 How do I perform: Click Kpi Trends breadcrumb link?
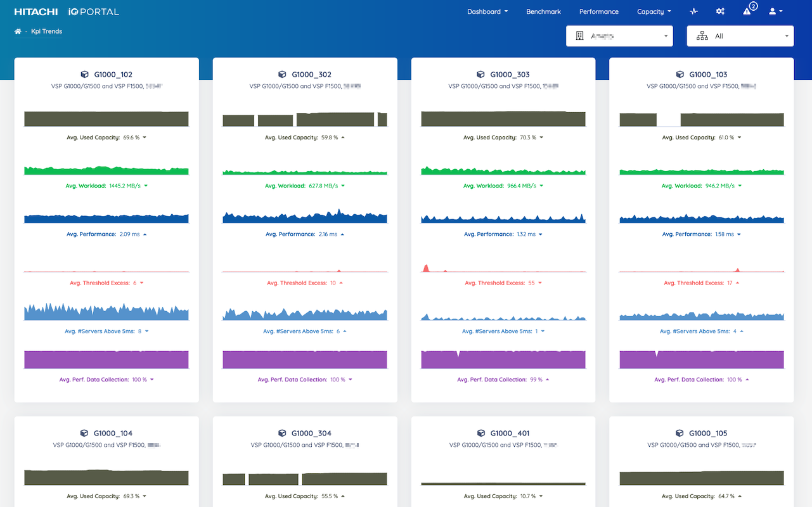pyautogui.click(x=46, y=32)
